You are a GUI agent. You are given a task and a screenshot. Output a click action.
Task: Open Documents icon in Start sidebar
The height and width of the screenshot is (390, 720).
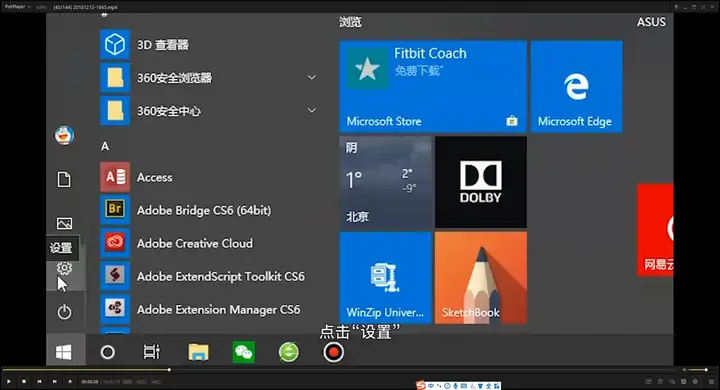click(x=64, y=179)
